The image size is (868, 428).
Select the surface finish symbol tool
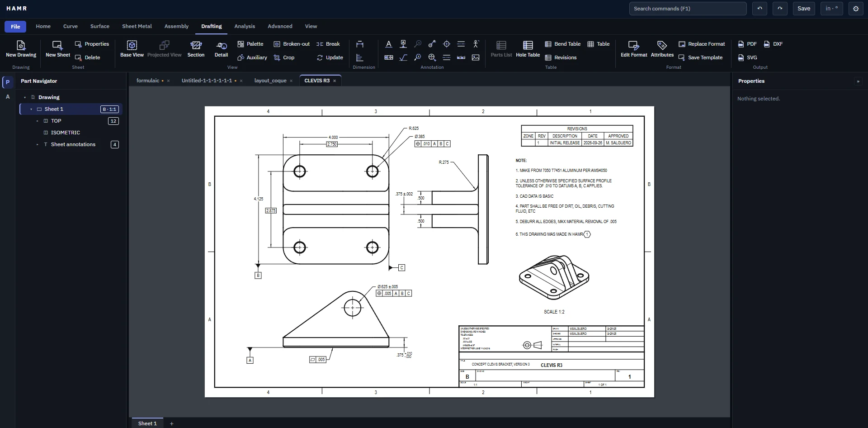coord(403,57)
